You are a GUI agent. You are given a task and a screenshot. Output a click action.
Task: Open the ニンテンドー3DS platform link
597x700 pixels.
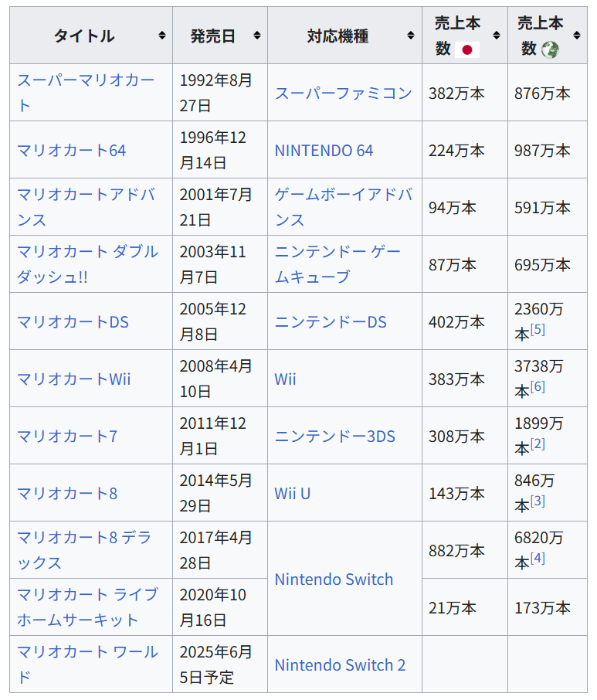pyautogui.click(x=334, y=437)
